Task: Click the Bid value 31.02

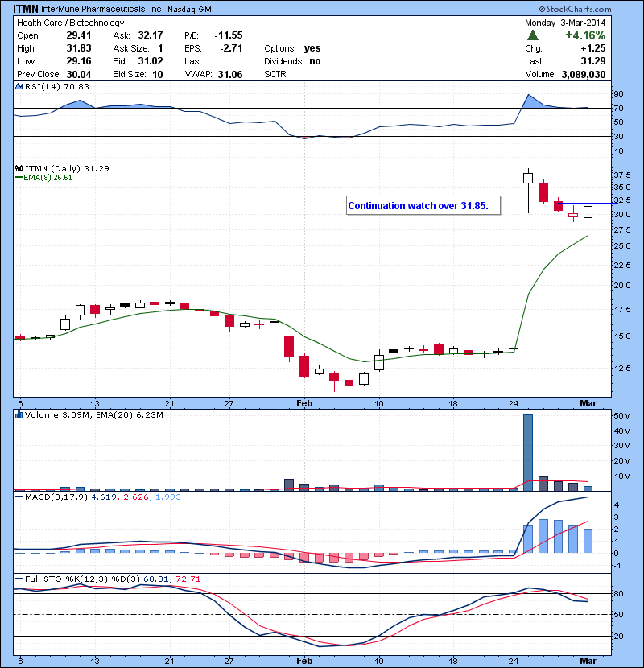Action: (x=151, y=61)
